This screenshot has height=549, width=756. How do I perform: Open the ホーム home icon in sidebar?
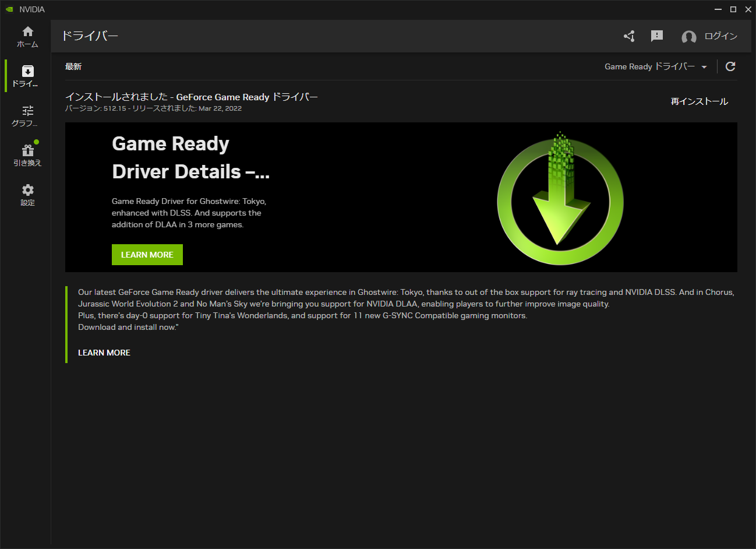click(27, 31)
